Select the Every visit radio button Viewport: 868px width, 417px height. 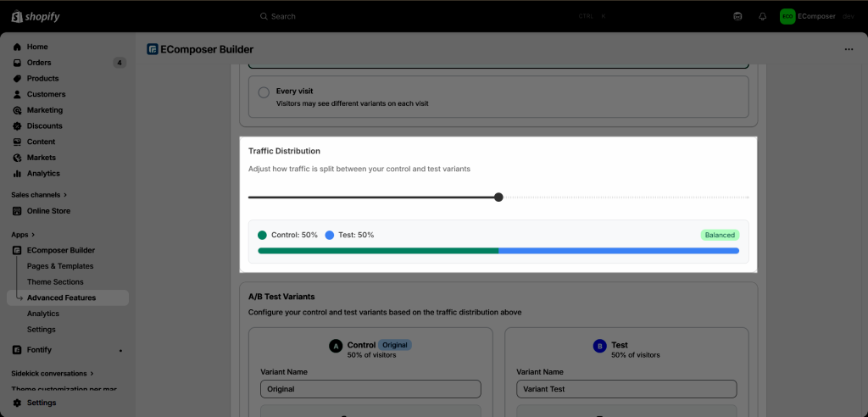click(264, 92)
